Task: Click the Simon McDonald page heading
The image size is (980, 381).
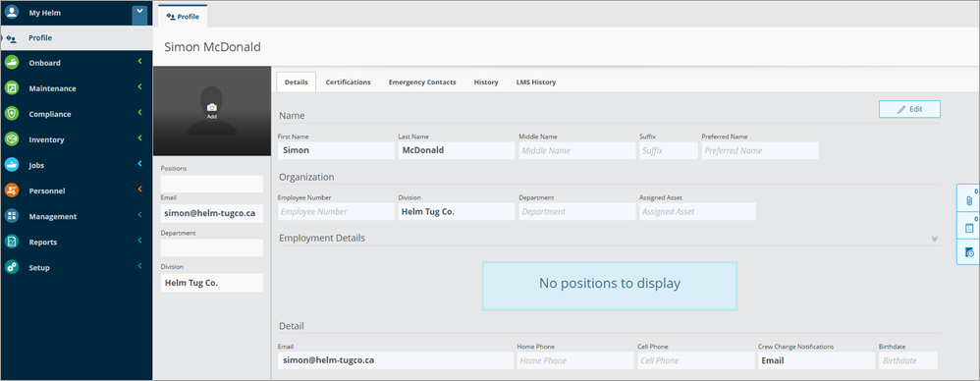Action: click(212, 47)
